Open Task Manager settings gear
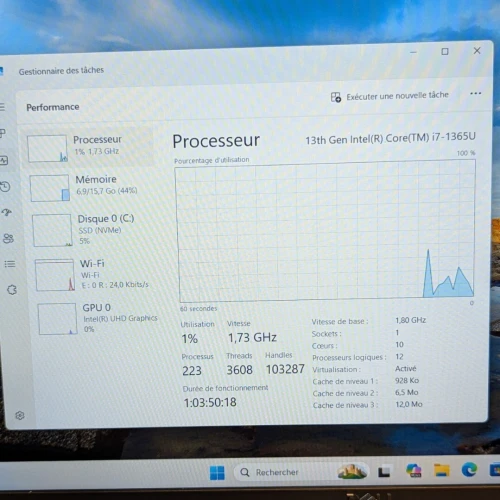Image resolution: width=500 pixels, height=500 pixels. [x=20, y=415]
